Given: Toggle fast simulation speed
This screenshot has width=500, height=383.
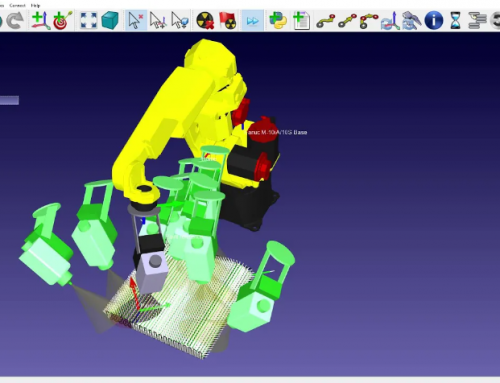Looking at the screenshot, I should tap(252, 21).
